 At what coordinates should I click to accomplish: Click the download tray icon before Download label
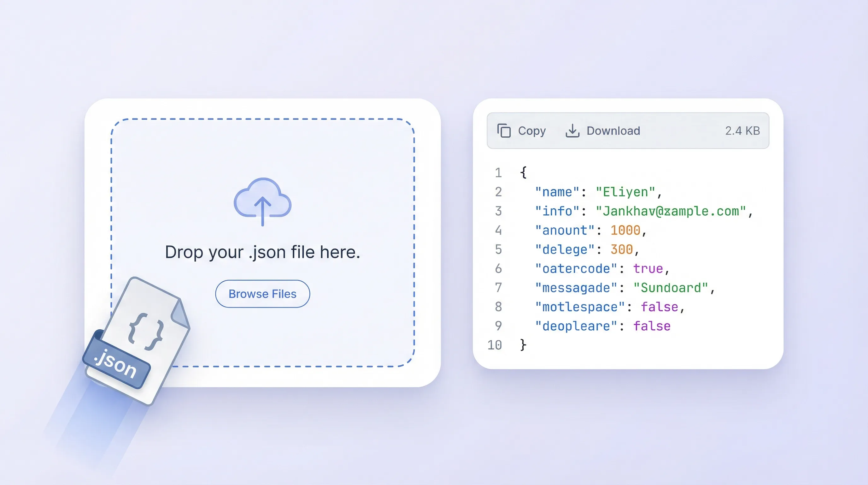tap(573, 131)
